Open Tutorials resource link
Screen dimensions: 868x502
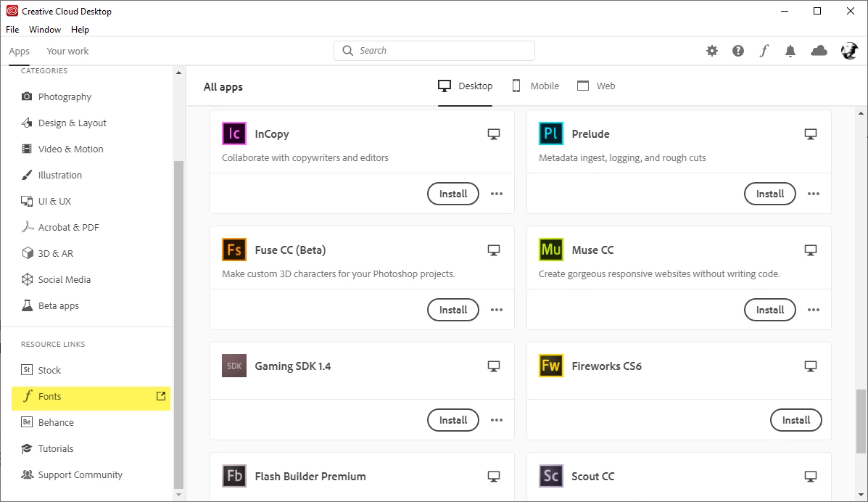(47, 448)
